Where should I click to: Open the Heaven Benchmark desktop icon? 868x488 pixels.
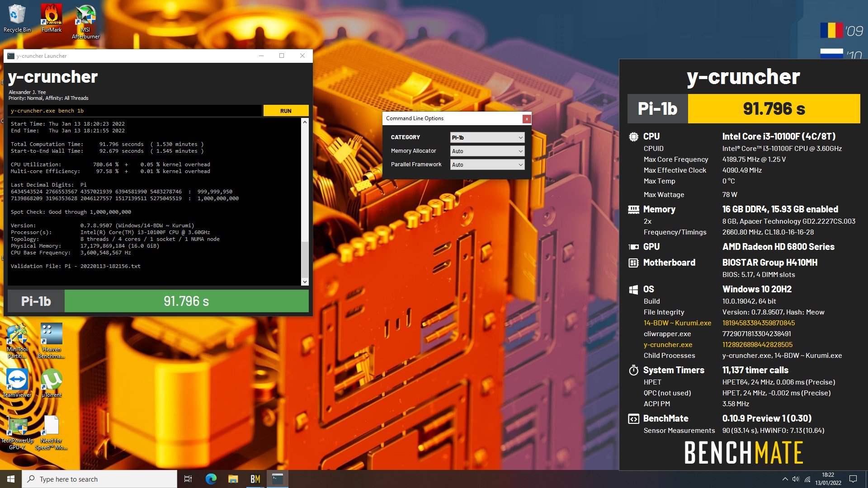click(51, 341)
